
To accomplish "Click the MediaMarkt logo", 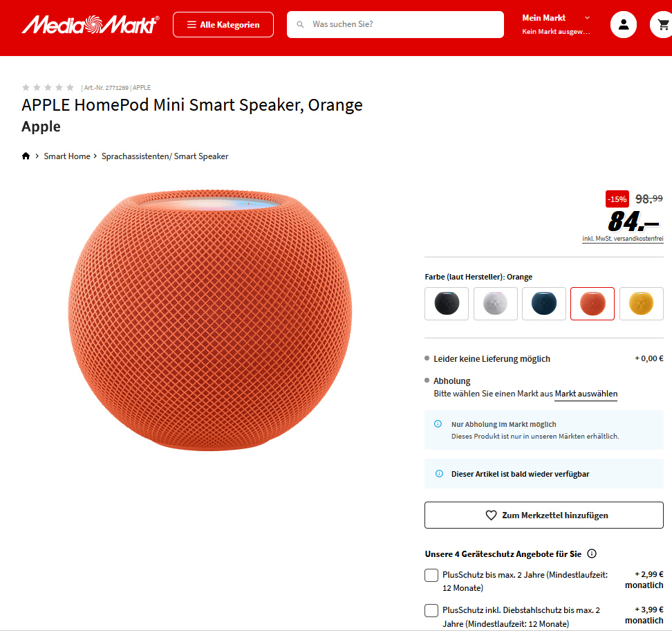I will click(x=91, y=24).
